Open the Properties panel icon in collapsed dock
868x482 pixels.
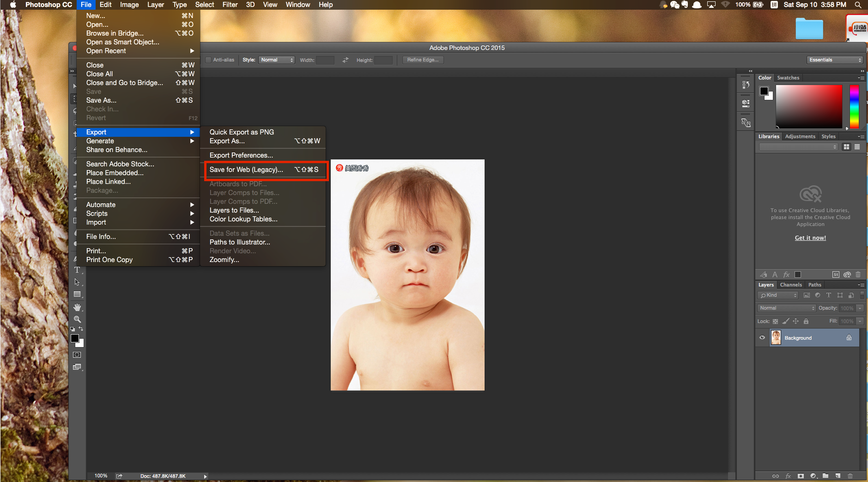pyautogui.click(x=746, y=104)
